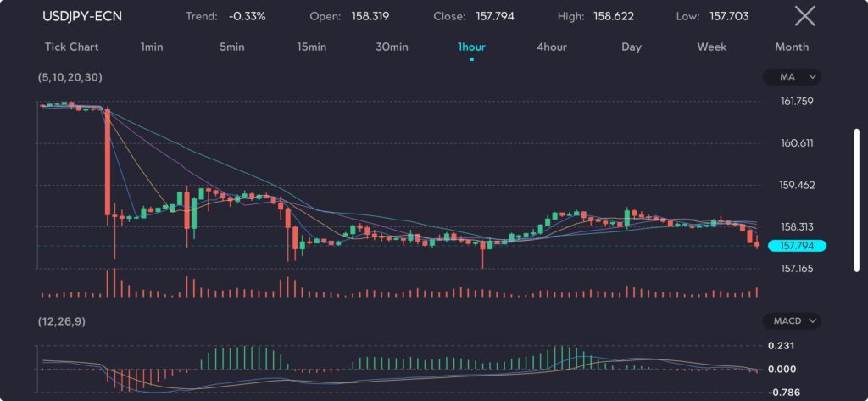Switch chart to 15min interval
Screen dimensions: 868x401
(x=311, y=47)
